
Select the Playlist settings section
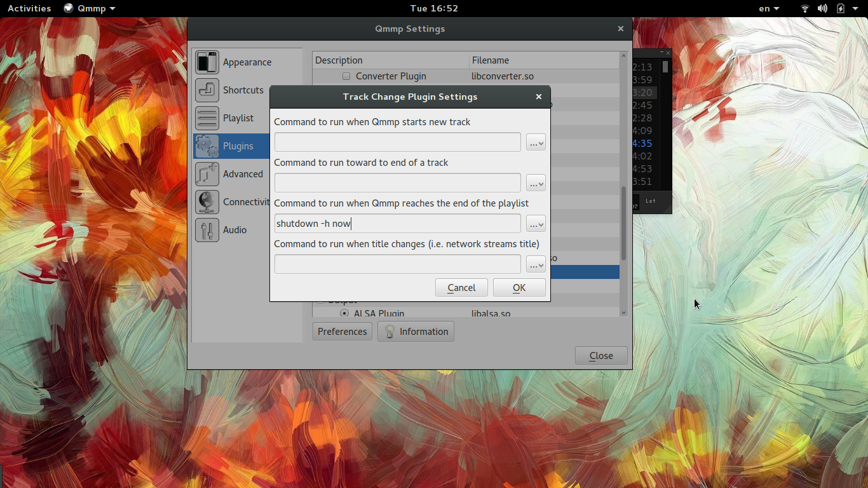tap(247, 118)
